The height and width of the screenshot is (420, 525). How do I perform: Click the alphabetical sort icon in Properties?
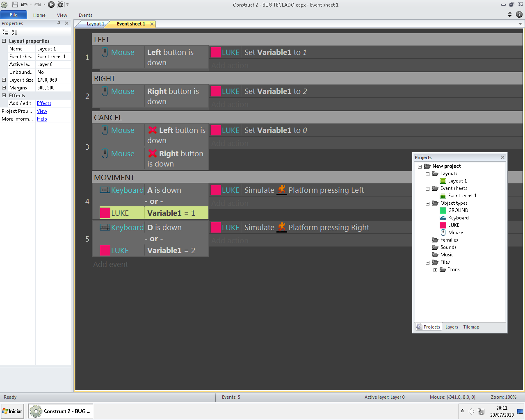click(x=14, y=32)
